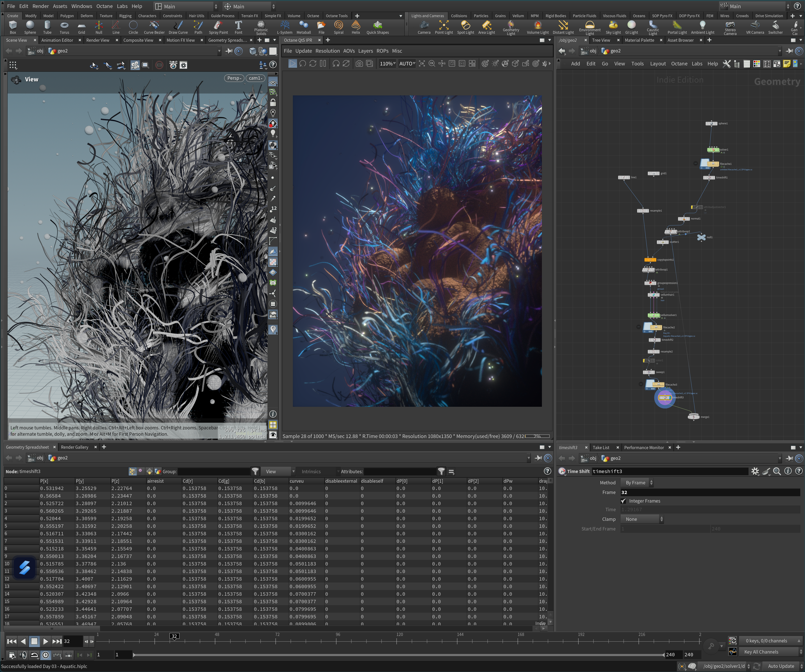Add a Null from the shelf

tap(99, 27)
